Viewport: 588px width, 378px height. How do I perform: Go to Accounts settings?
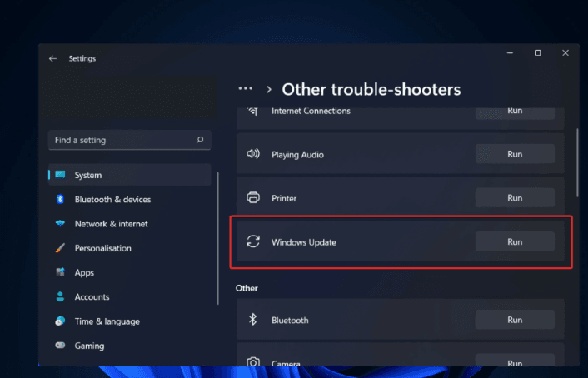tap(130, 296)
